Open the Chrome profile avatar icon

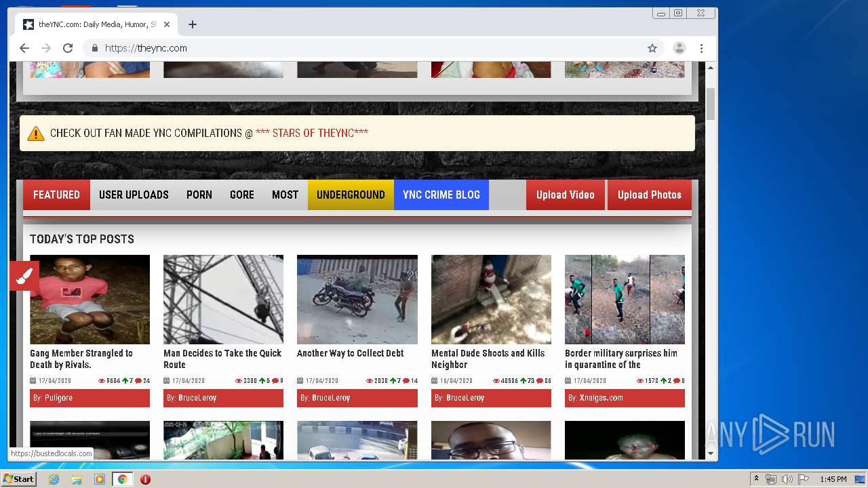(679, 48)
